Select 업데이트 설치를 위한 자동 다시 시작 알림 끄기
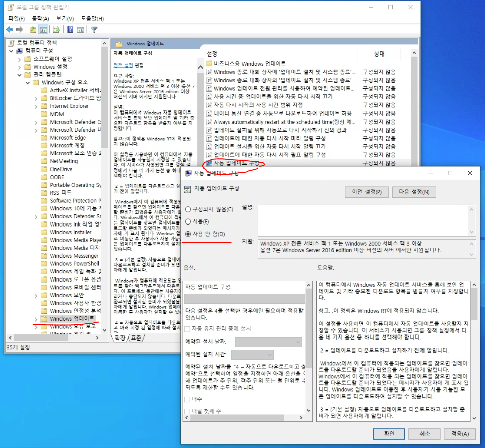 [x=269, y=146]
